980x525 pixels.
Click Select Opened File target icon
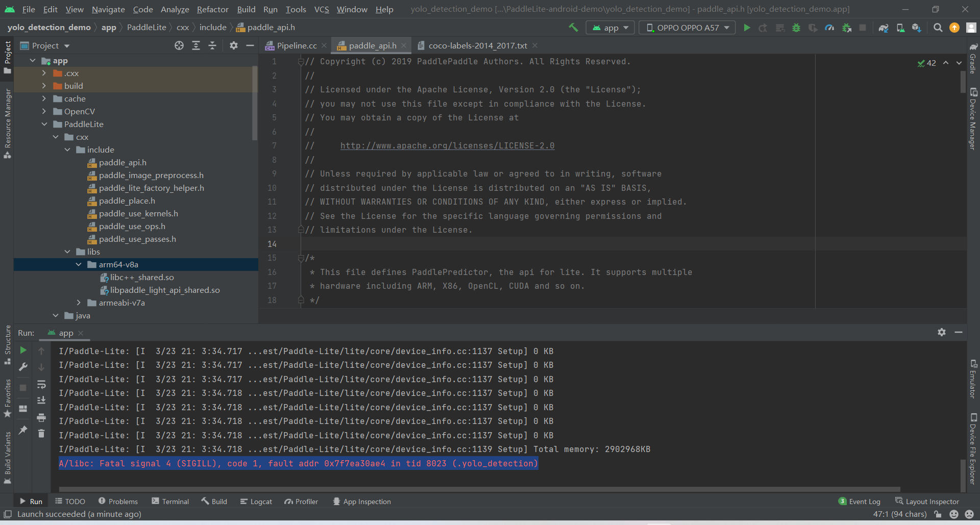(x=179, y=46)
